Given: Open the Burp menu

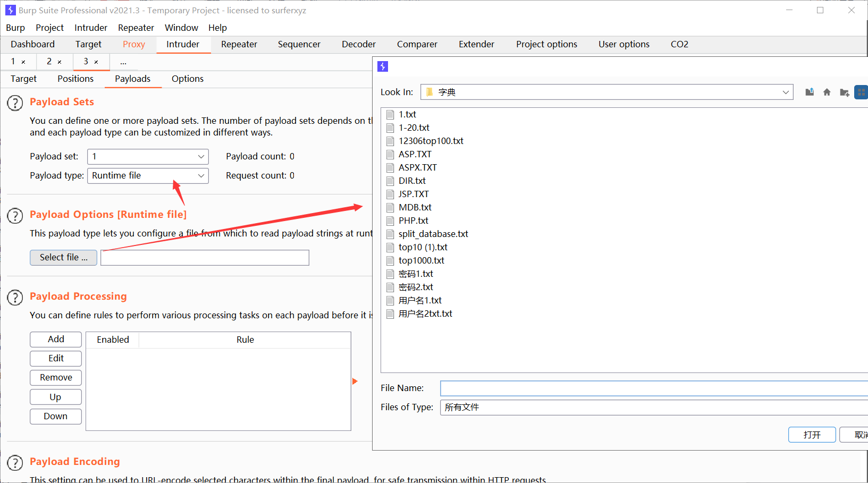Looking at the screenshot, I should pyautogui.click(x=15, y=28).
